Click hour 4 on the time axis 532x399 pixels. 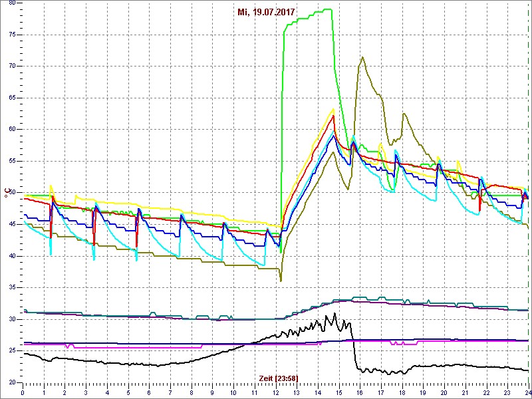[107, 392]
